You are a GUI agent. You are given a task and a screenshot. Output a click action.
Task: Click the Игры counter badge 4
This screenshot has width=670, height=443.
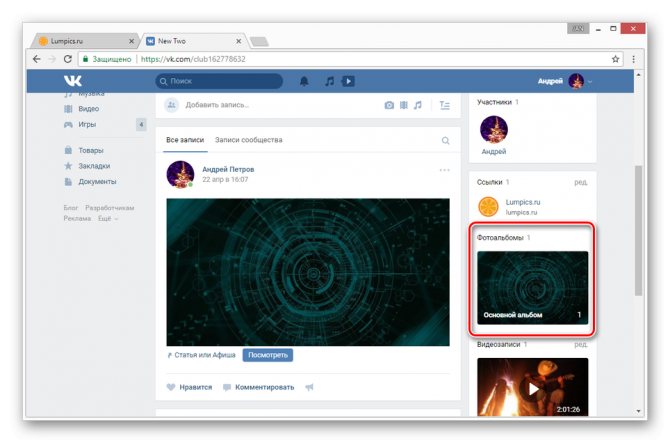pyautogui.click(x=141, y=125)
